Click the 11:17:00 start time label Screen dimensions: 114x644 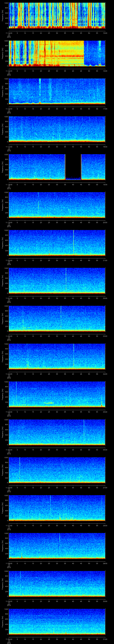pyautogui.click(x=9, y=147)
